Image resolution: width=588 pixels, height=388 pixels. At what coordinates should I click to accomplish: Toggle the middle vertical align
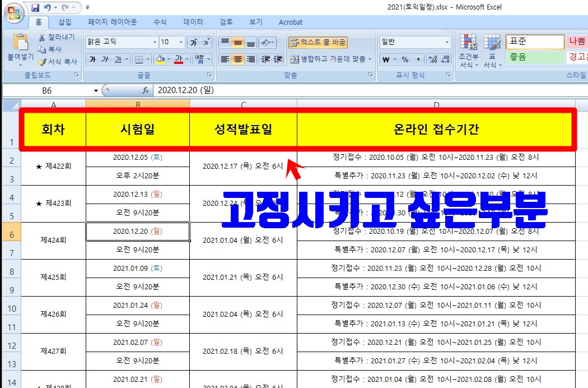point(238,42)
